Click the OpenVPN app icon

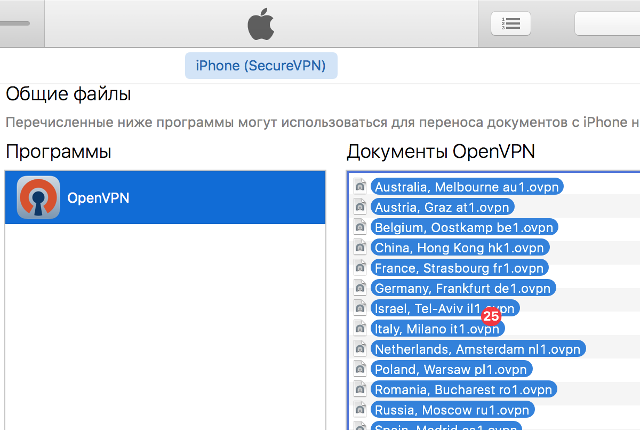pyautogui.click(x=38, y=197)
